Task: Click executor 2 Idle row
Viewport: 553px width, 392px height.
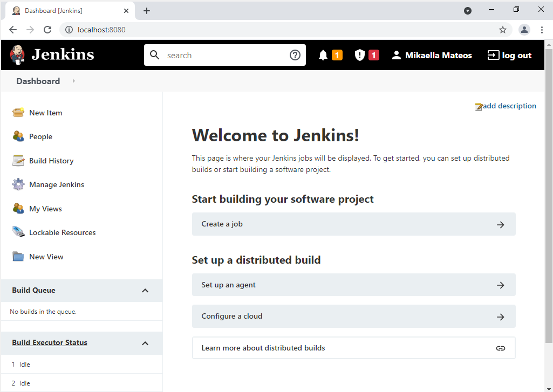Action: pos(82,383)
